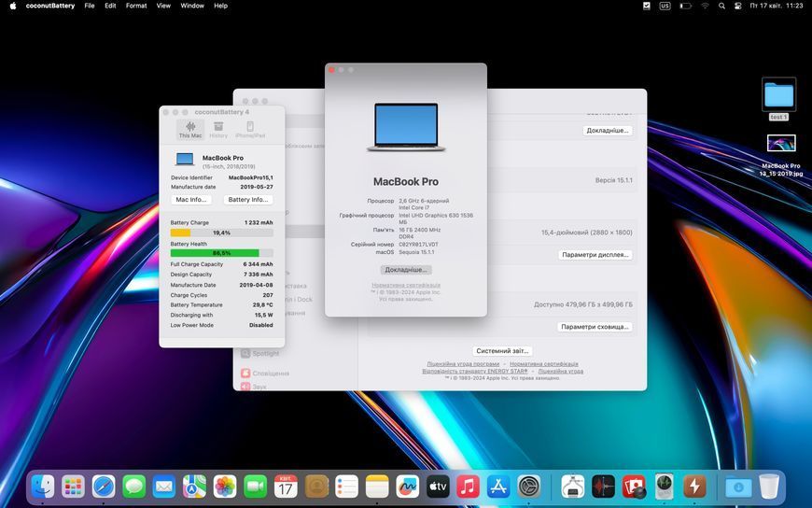
Task: Open Reminders from the Dock
Action: tap(346, 487)
